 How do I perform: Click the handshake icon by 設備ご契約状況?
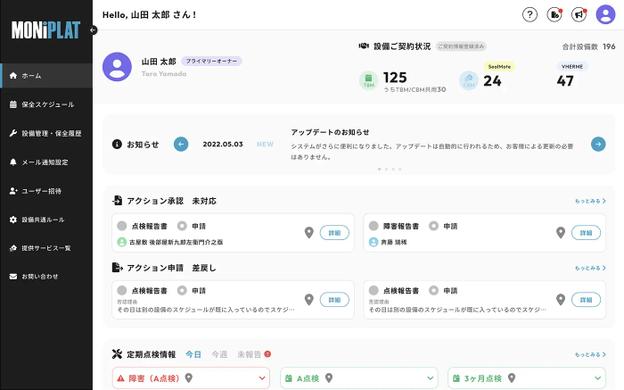point(364,46)
